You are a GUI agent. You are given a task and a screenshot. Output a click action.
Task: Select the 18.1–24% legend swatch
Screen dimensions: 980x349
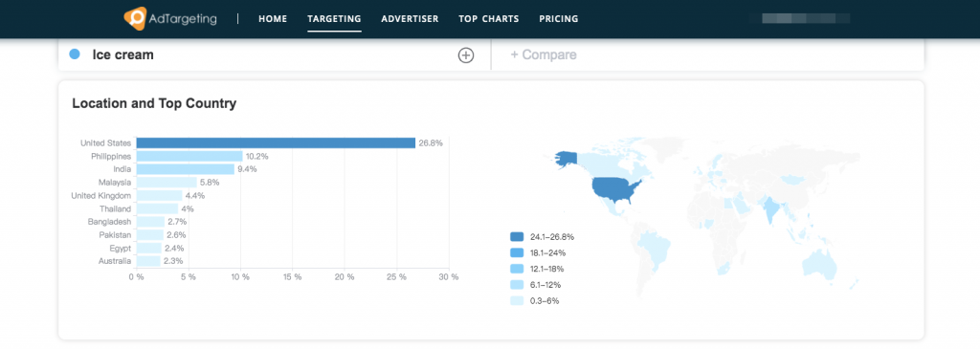click(517, 252)
